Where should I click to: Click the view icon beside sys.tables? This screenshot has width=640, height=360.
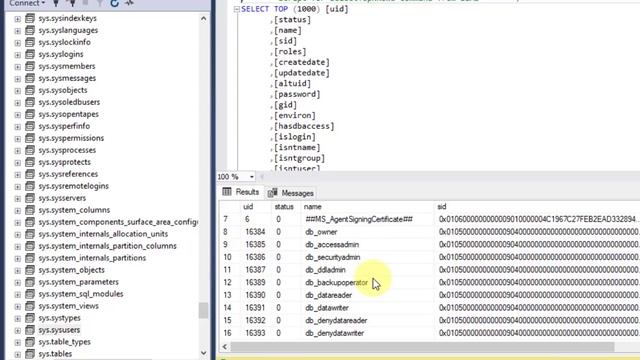point(30,354)
